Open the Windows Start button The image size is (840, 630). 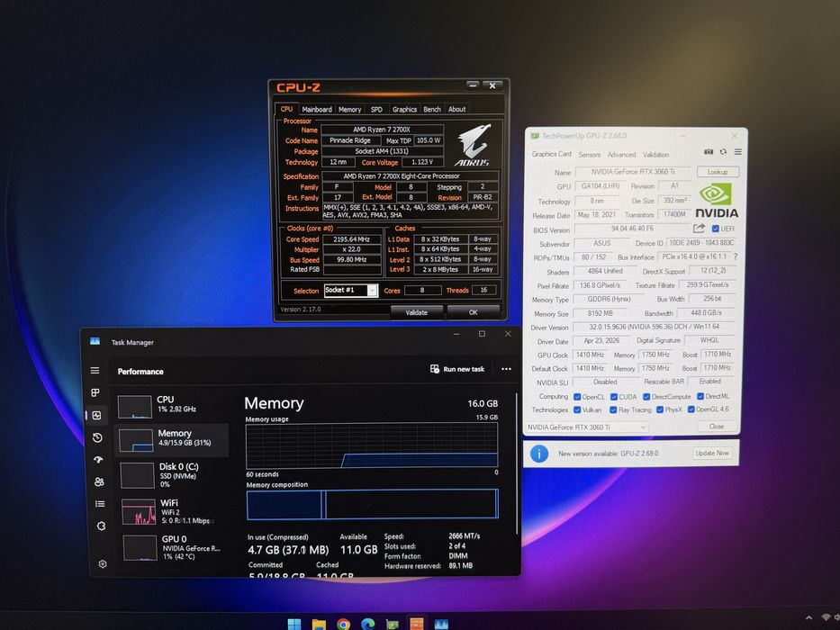click(294, 624)
